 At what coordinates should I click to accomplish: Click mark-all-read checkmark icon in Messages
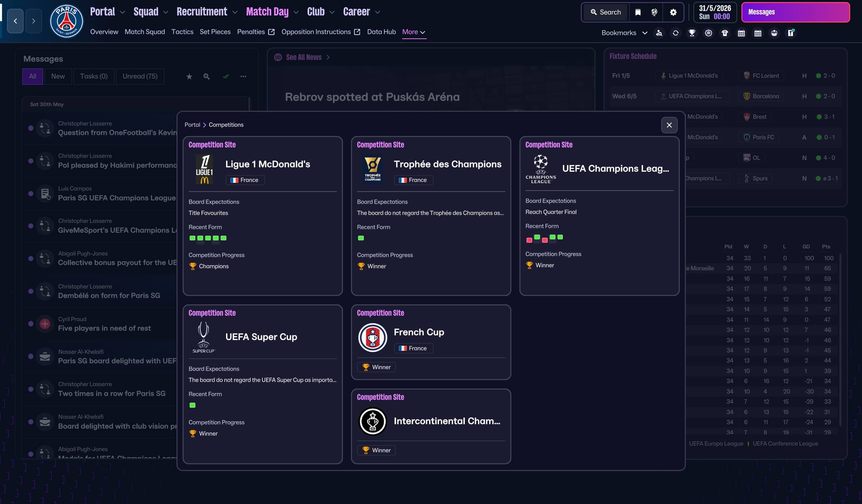click(x=226, y=76)
